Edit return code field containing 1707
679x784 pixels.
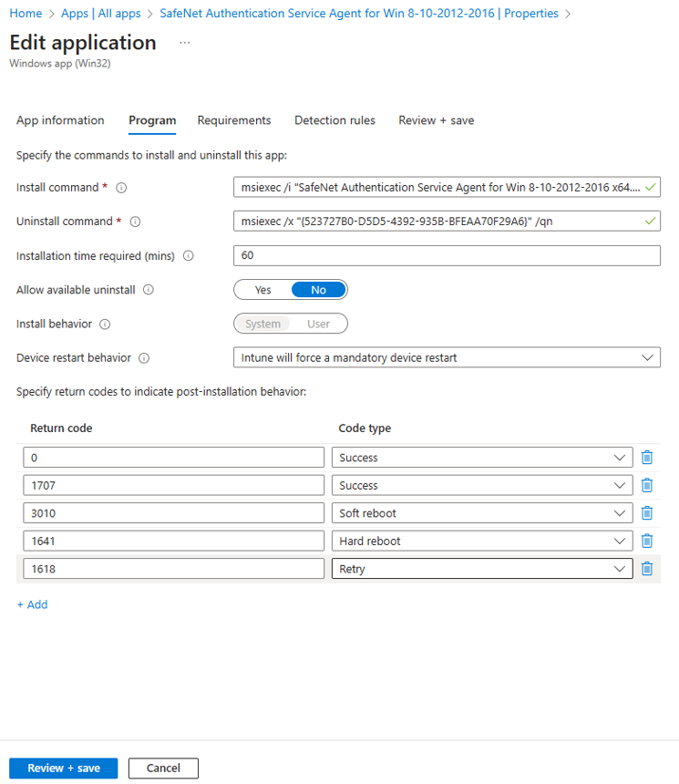point(173,486)
